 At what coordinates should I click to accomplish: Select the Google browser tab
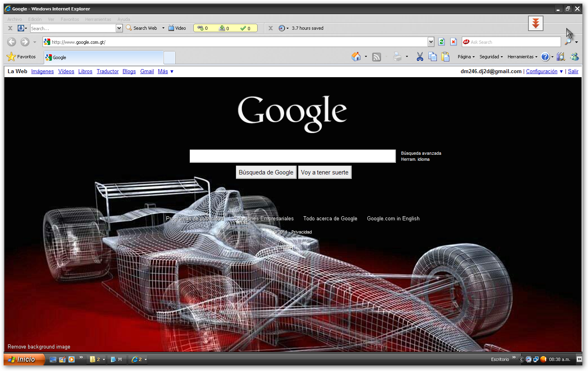pyautogui.click(x=104, y=57)
